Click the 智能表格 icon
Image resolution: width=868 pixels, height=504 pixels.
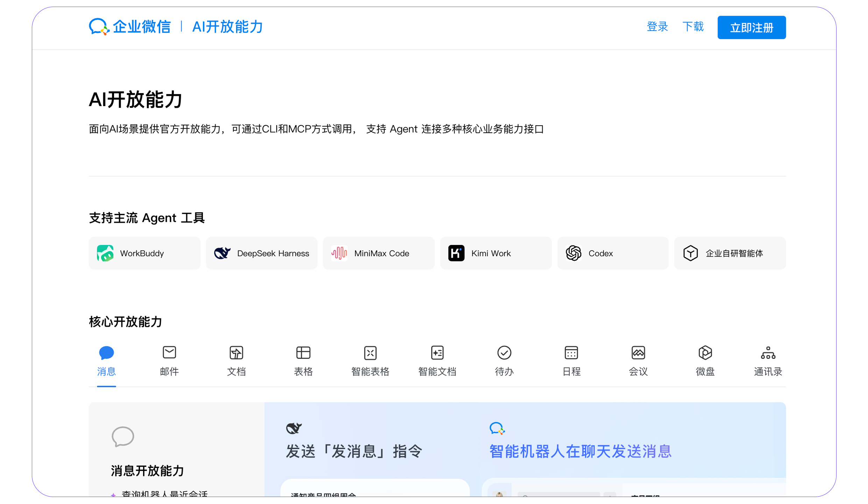(x=370, y=353)
